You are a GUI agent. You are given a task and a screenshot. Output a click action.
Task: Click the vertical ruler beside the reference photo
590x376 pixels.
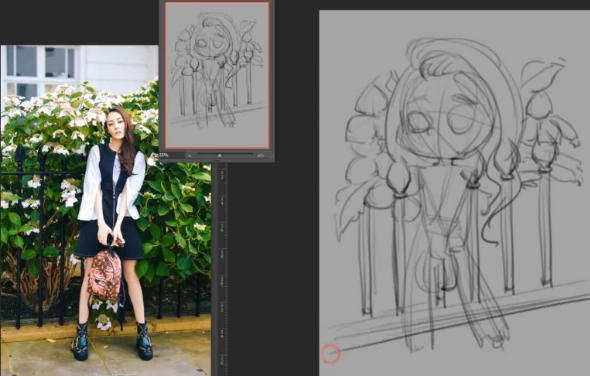point(222,269)
